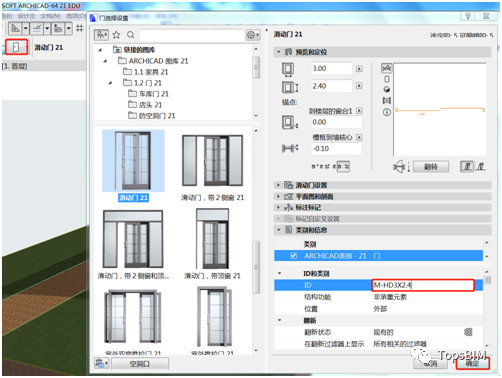Click the 翻转 flip button
This screenshot has height=378, width=502.
click(x=431, y=166)
